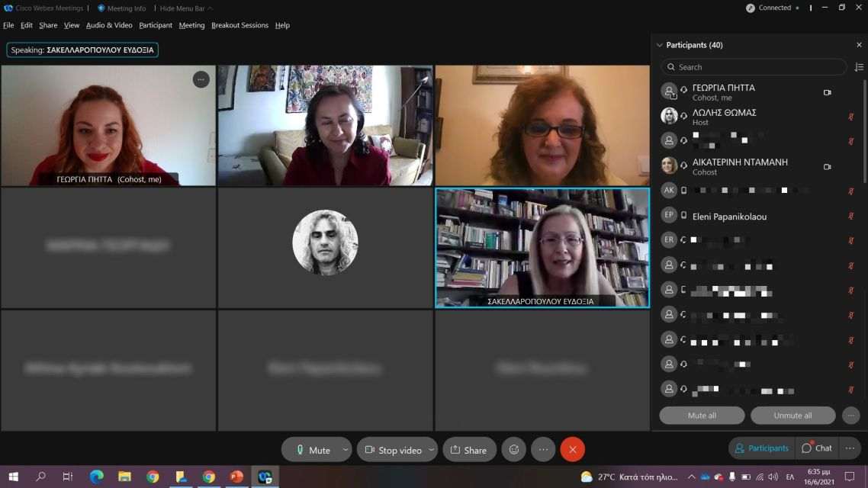Toggle the Participants panel button
This screenshot has height=488, width=868.
[761, 448]
